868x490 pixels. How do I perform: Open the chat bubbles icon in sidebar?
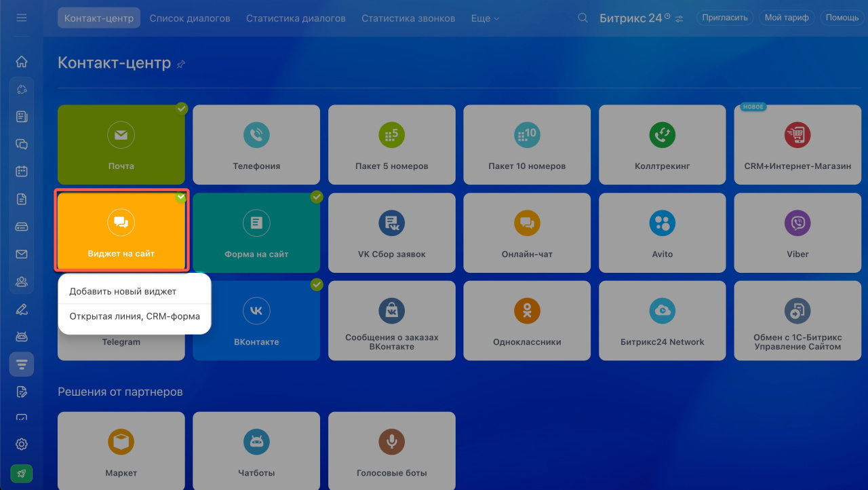[x=22, y=144]
